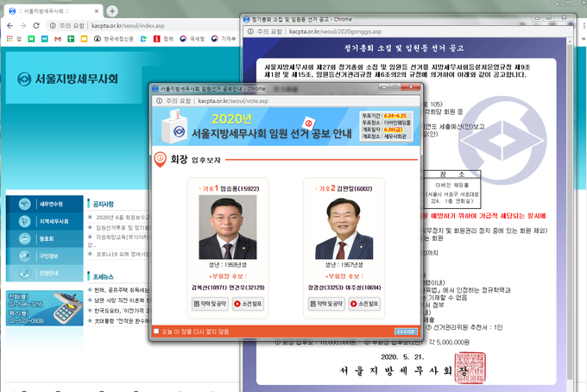This screenshot has width=587, height=392.
Task: Open a new tab with plus button
Action: (112, 11)
